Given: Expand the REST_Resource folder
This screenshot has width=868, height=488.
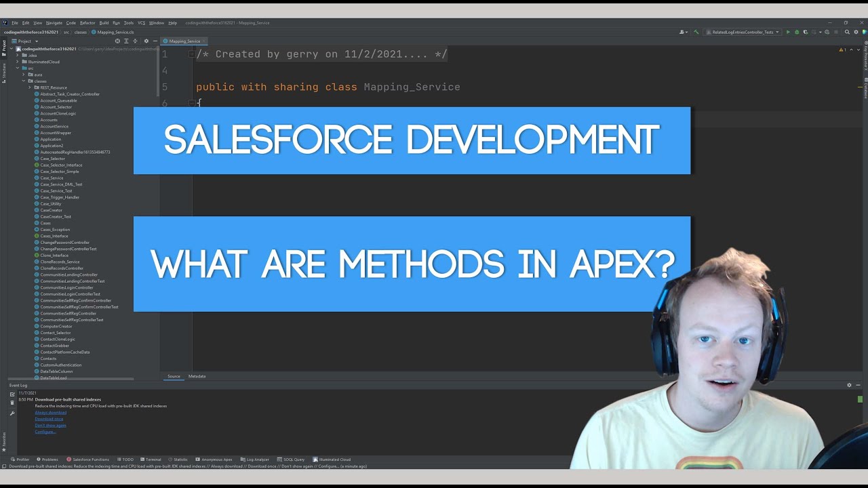Looking at the screenshot, I should (30, 87).
